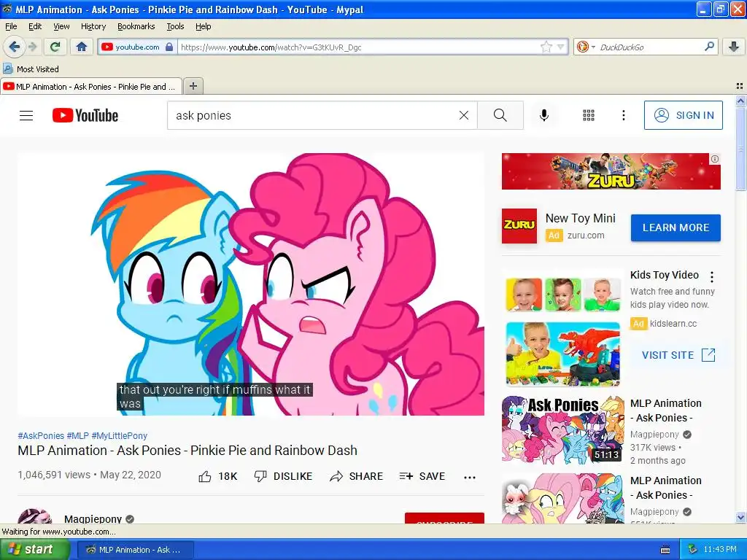Open the URL history dropdown arrow

click(561, 47)
